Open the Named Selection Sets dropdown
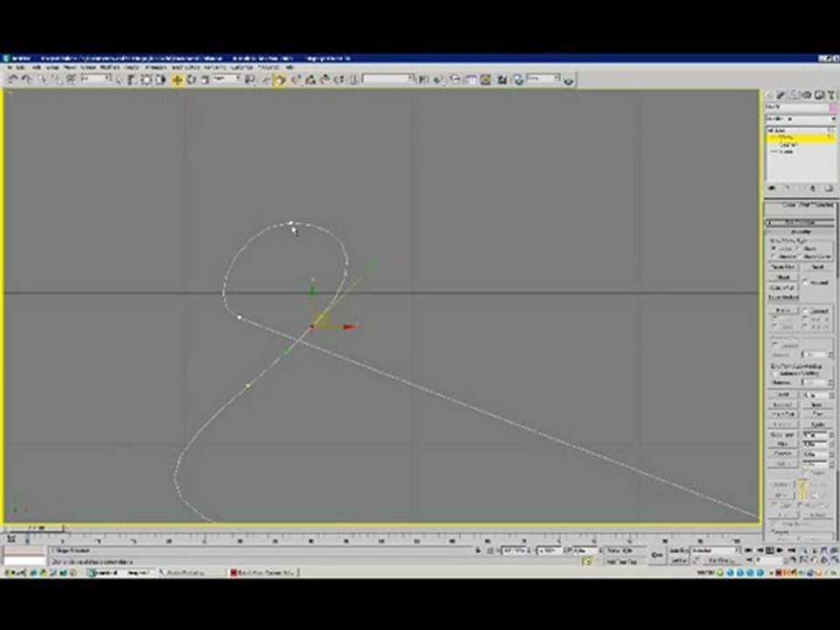 [x=388, y=80]
